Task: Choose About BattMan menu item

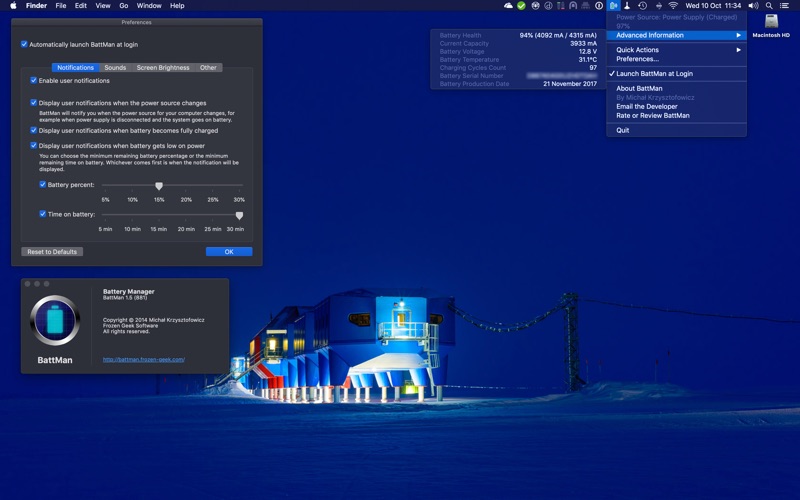Action: (x=676, y=88)
